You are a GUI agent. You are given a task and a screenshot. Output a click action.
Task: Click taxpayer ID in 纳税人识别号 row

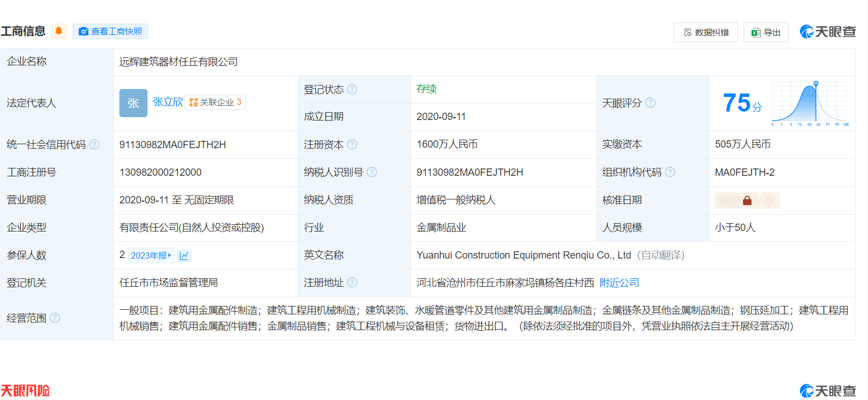pos(470,172)
